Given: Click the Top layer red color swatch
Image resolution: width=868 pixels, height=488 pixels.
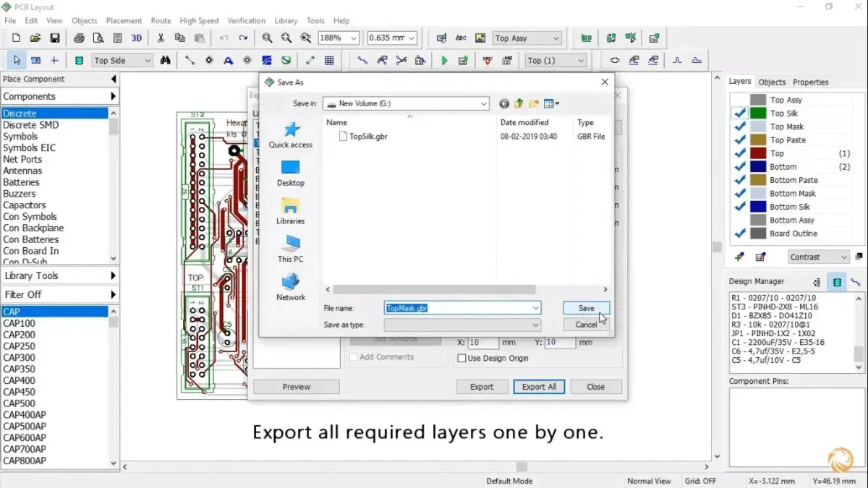Looking at the screenshot, I should point(758,153).
